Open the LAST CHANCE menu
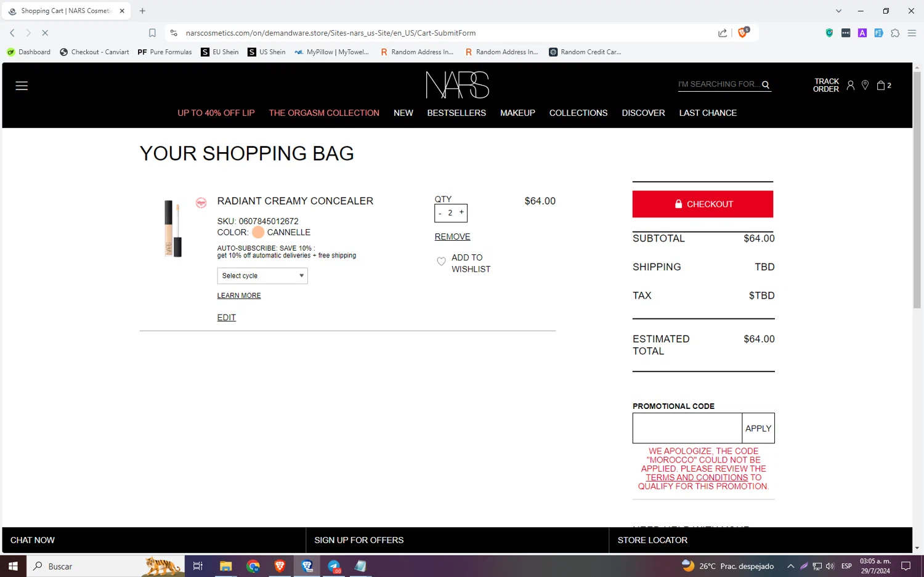 (708, 113)
